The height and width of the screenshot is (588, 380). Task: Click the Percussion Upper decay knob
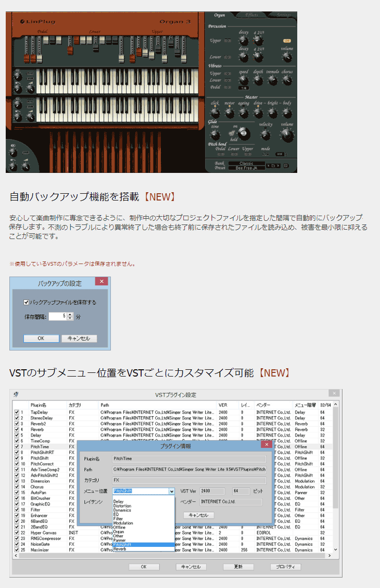[244, 40]
